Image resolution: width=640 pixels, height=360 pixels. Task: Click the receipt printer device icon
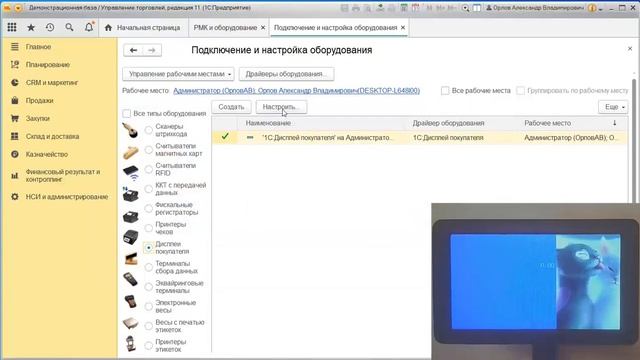click(x=131, y=237)
